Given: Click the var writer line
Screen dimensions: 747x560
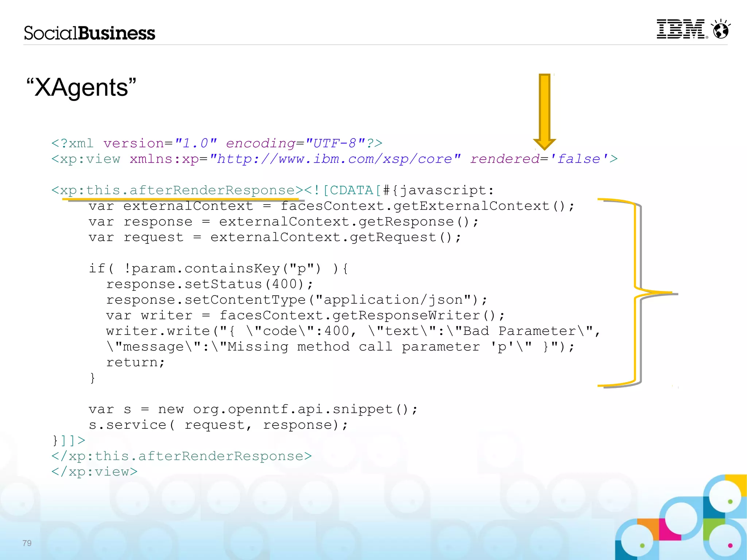Looking at the screenshot, I should [x=306, y=316].
